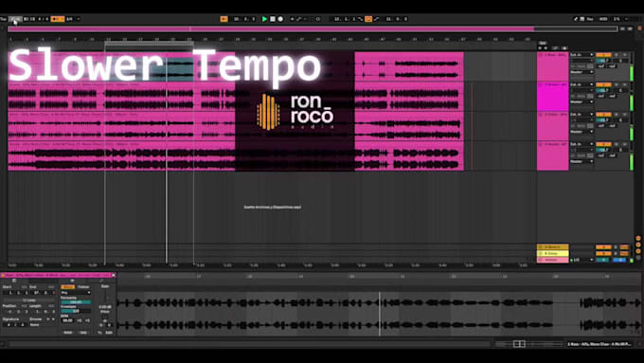Screen dimensions: 644x363
Task: Toggle the Bass track activator button
Action: click(x=603, y=55)
